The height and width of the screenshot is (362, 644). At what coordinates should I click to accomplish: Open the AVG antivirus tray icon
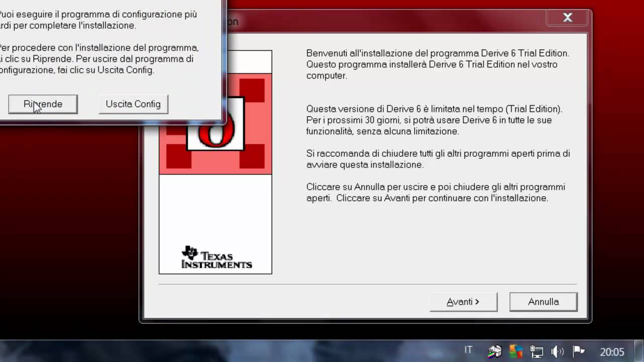point(516,351)
